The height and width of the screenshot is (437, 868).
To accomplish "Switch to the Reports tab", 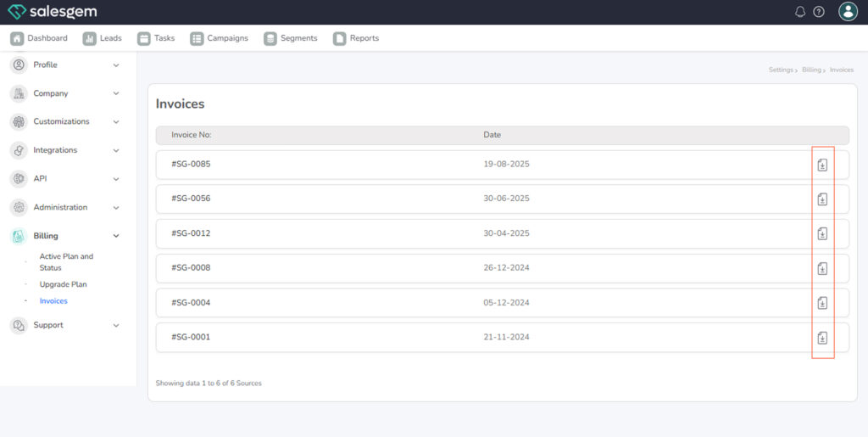I will click(x=356, y=38).
